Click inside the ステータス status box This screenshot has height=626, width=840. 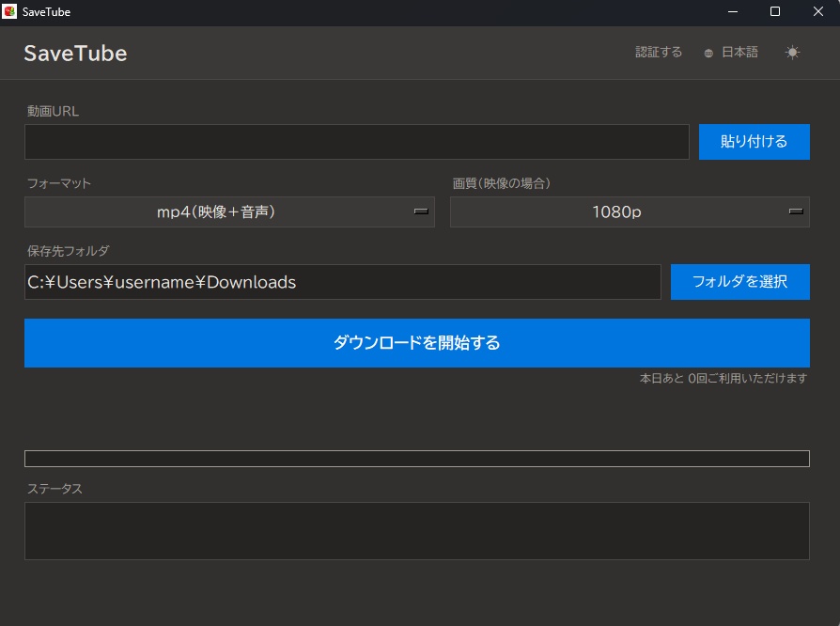tap(416, 529)
